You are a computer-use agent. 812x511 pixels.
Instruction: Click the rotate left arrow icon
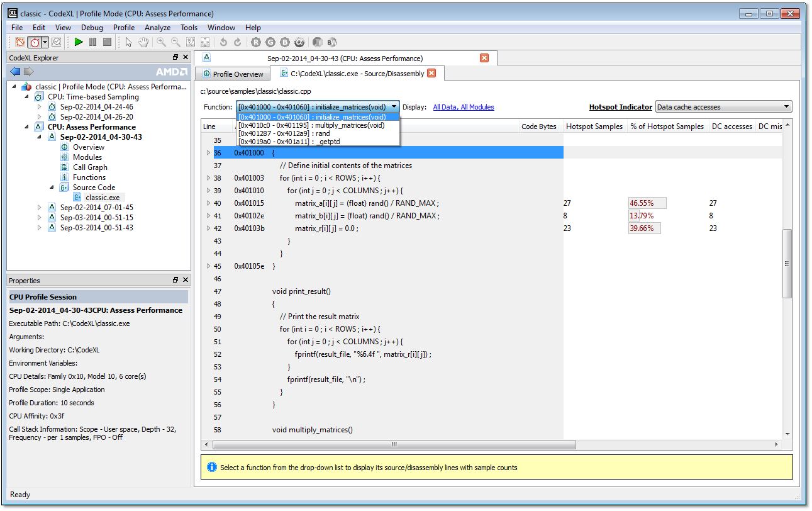pos(223,42)
